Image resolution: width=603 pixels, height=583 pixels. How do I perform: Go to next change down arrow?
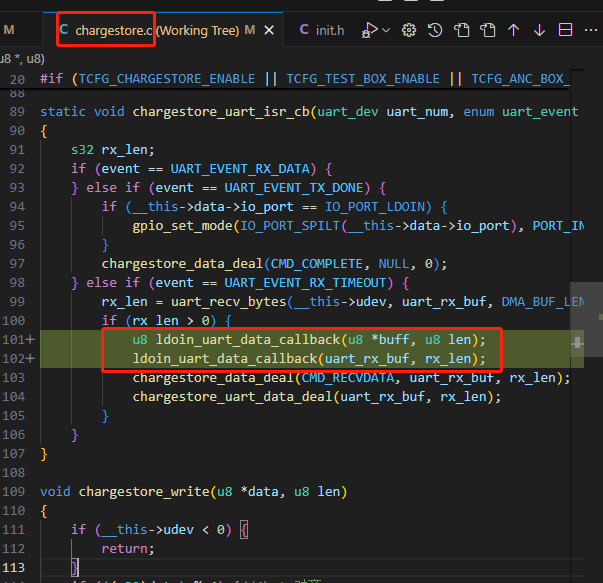(539, 30)
